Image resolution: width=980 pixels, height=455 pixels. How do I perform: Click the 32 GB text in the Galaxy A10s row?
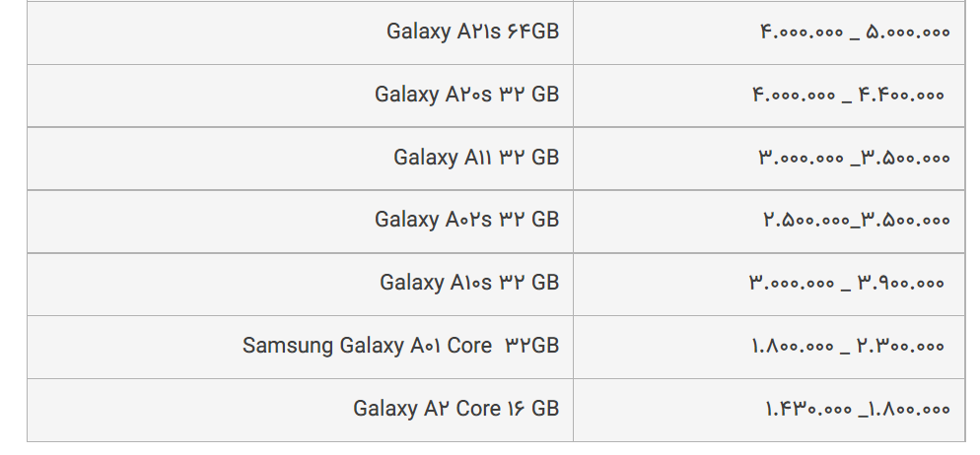coord(528,283)
